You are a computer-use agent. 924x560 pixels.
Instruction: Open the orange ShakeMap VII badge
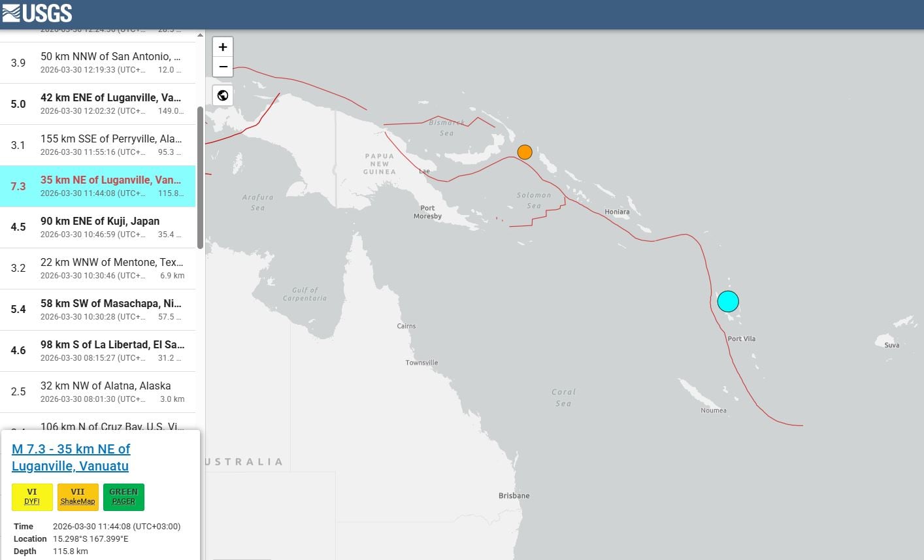(78, 497)
